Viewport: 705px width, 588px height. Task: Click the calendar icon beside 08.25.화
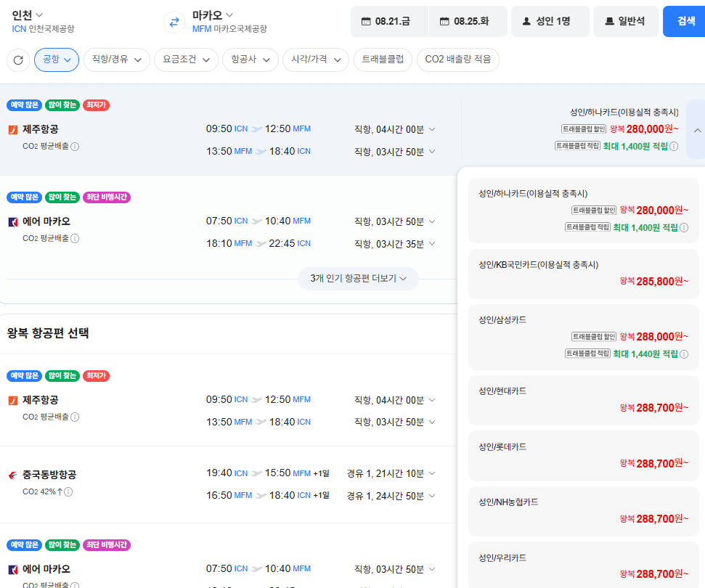[444, 21]
